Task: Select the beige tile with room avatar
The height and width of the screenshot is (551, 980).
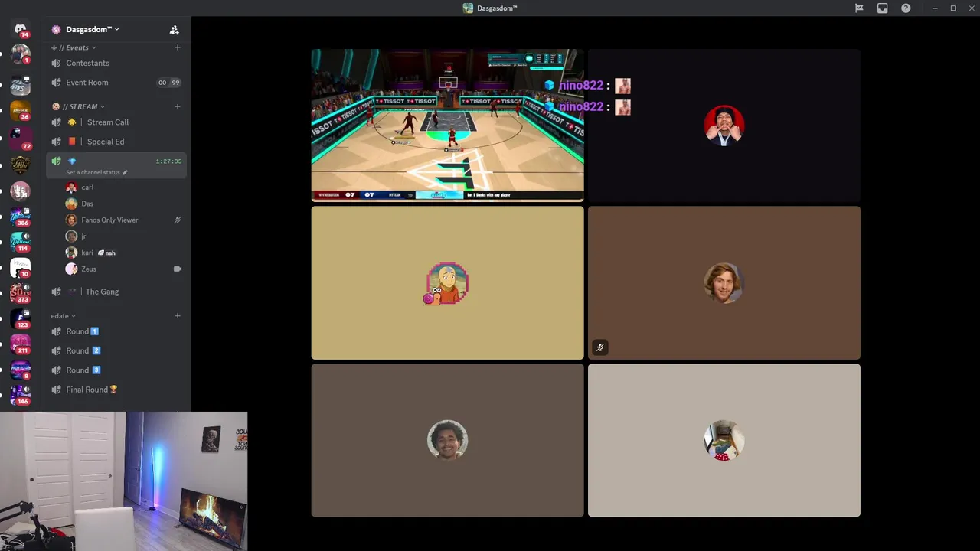Action: pos(724,440)
